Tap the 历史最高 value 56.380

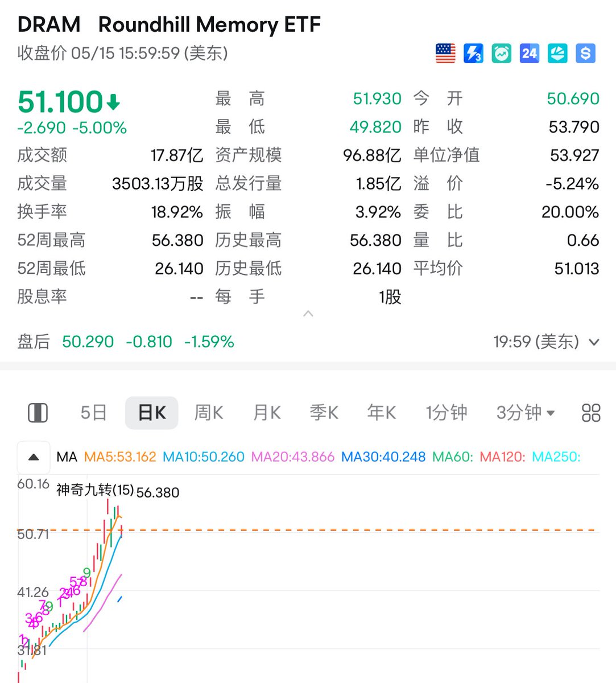coord(376,240)
